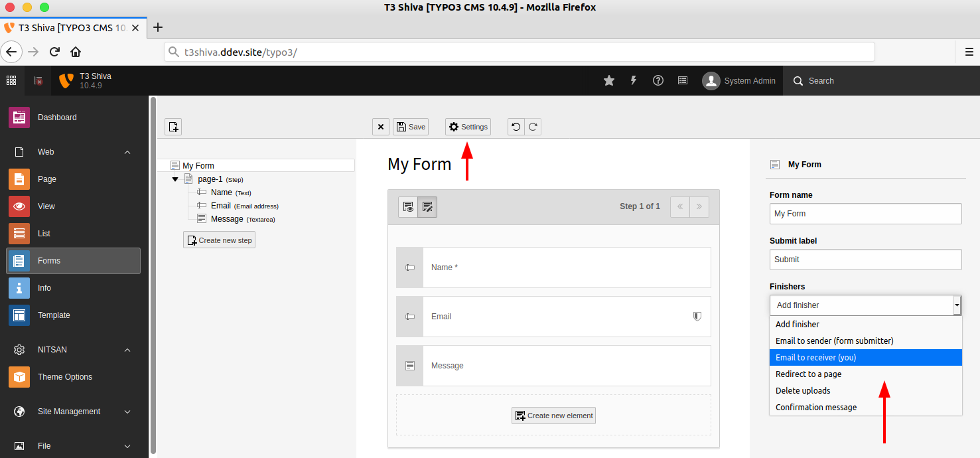Expand the Site Management module group
Image resolution: width=980 pixels, height=458 pixels.
click(x=127, y=412)
